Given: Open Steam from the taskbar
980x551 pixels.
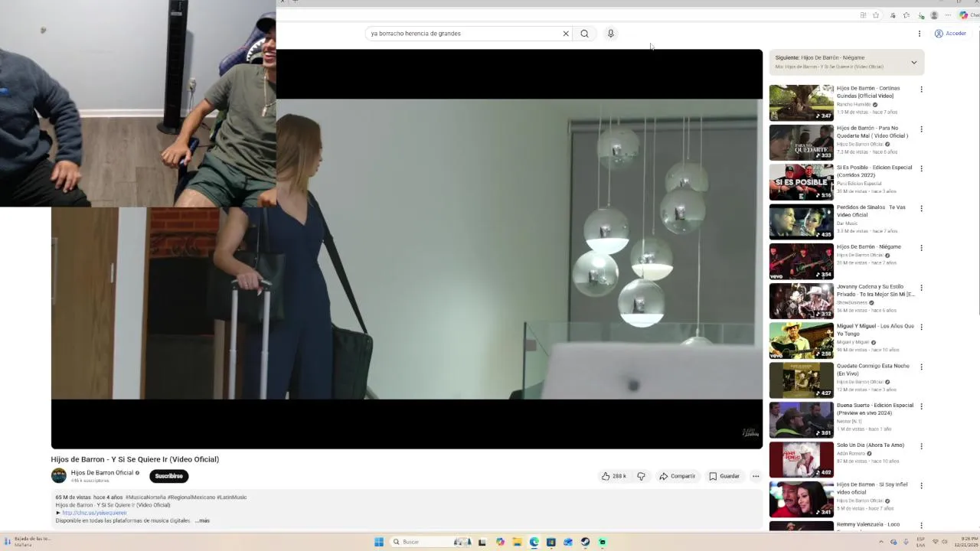Looking at the screenshot, I should point(585,542).
